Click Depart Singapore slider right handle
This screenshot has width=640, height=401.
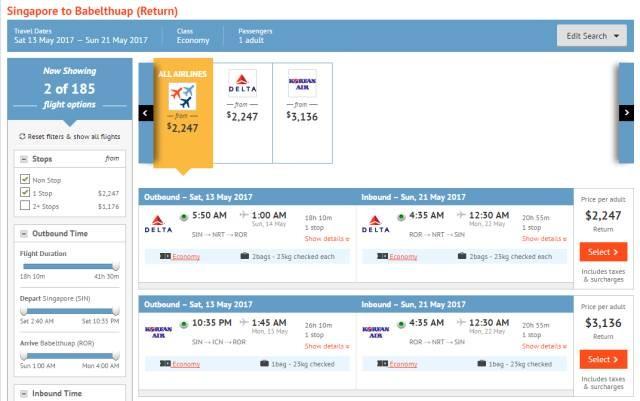click(116, 311)
